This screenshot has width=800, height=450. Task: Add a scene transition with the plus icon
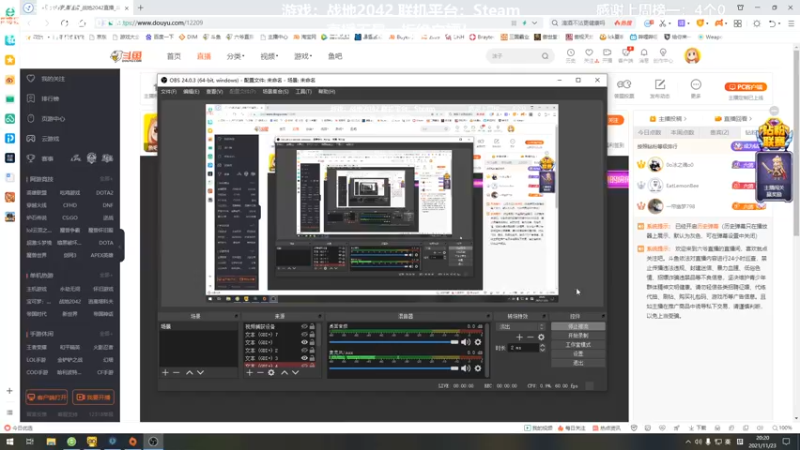tap(519, 337)
